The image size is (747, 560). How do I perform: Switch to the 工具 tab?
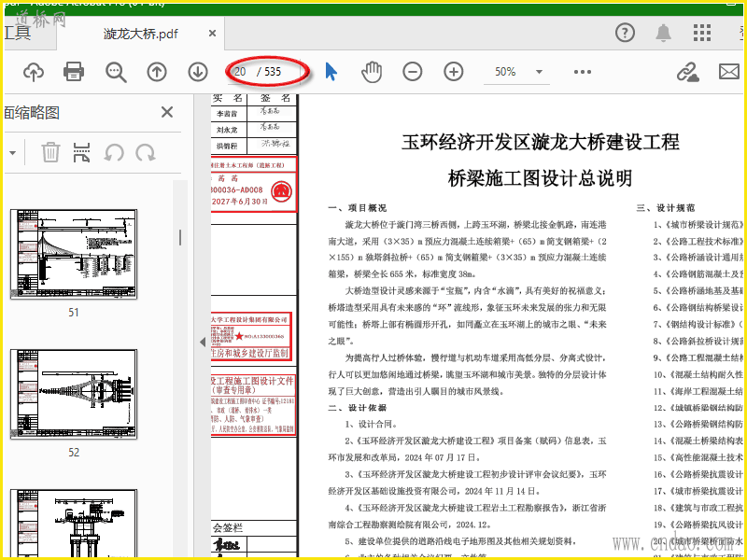click(x=17, y=34)
